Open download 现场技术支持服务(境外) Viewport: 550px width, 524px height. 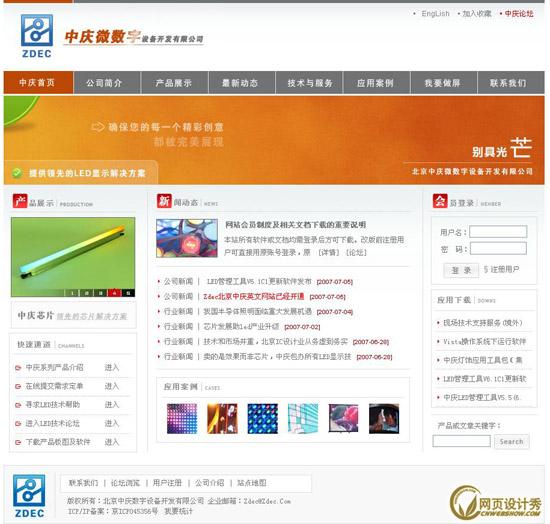[483, 323]
